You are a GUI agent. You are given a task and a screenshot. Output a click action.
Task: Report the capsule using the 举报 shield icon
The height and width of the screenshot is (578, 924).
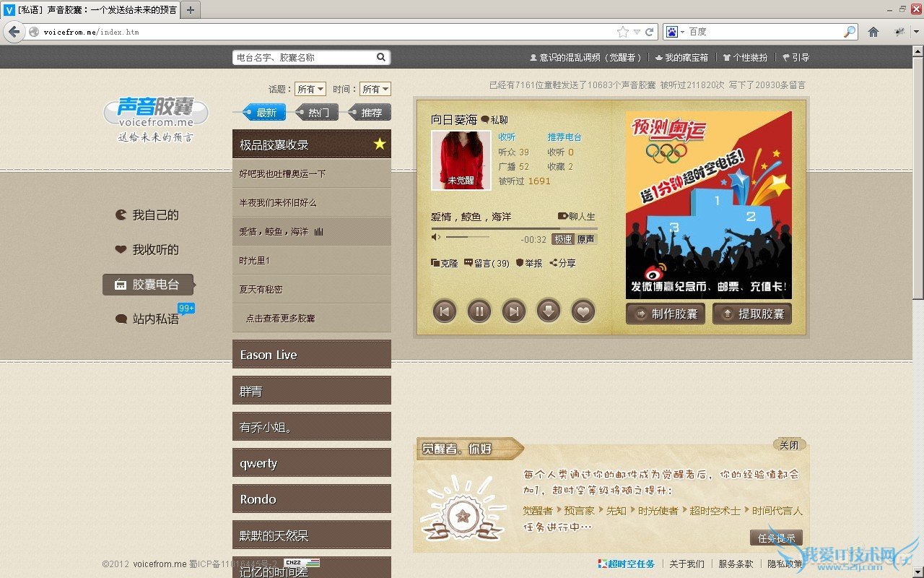pos(528,263)
